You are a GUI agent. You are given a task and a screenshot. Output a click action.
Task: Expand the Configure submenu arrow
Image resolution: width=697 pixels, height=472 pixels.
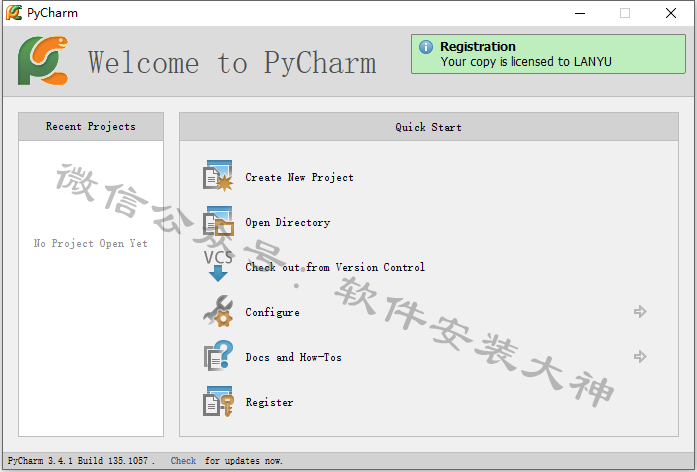tap(640, 312)
